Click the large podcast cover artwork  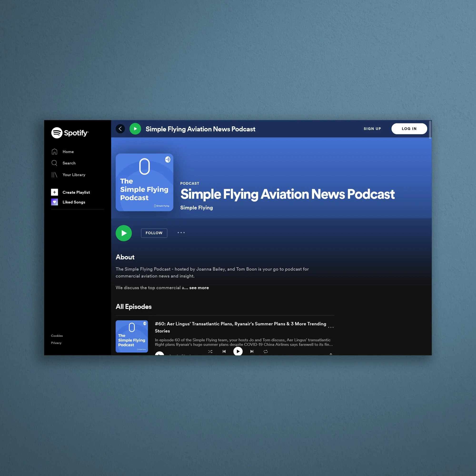tap(144, 182)
